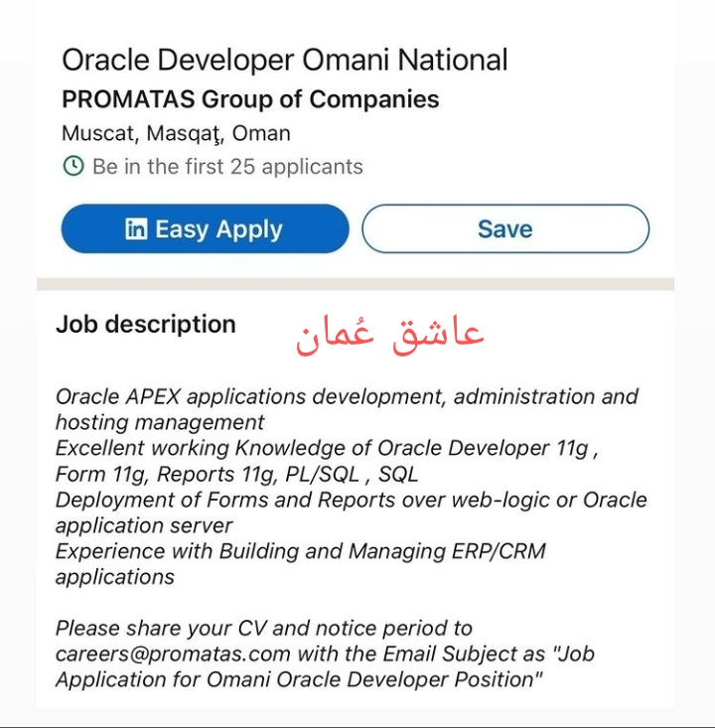Click the "Please share your CV and notice period" line
715x728 pixels.
(264, 628)
